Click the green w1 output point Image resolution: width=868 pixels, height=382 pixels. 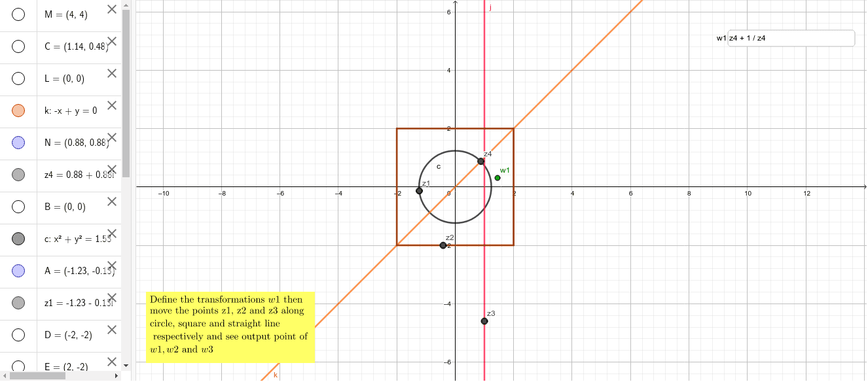(x=497, y=178)
